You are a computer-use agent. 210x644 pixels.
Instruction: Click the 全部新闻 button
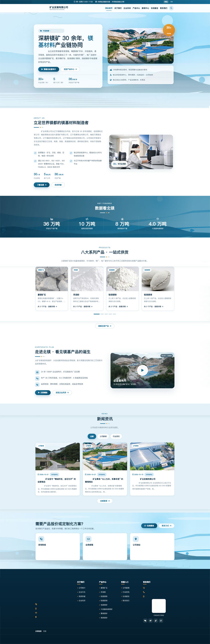(105, 501)
